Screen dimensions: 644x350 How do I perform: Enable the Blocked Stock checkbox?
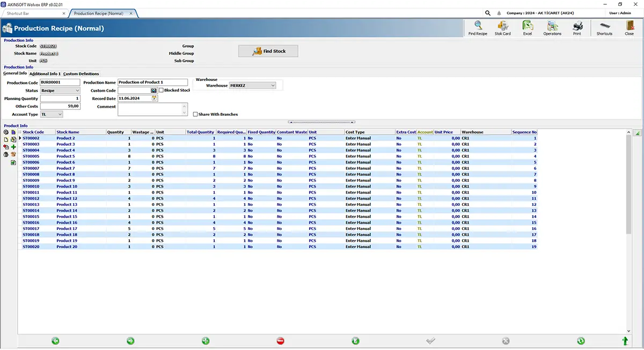[x=161, y=90]
